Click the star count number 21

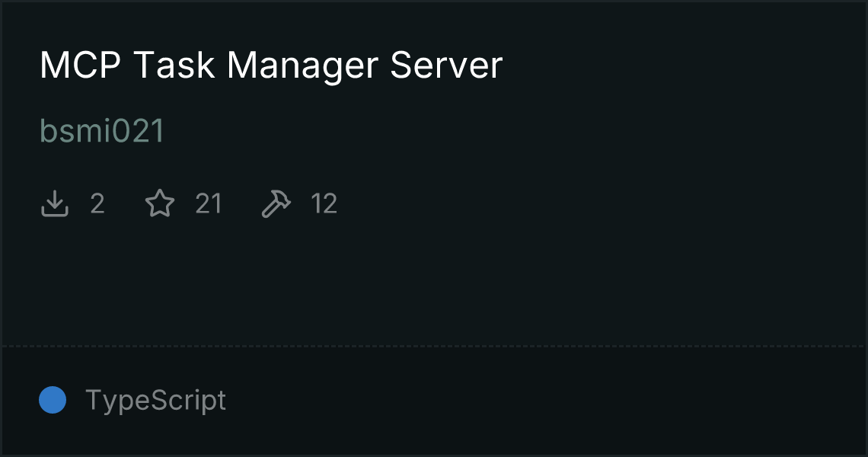pos(209,204)
